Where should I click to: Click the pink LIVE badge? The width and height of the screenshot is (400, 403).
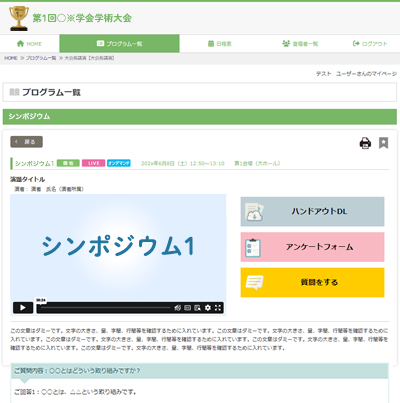click(93, 163)
